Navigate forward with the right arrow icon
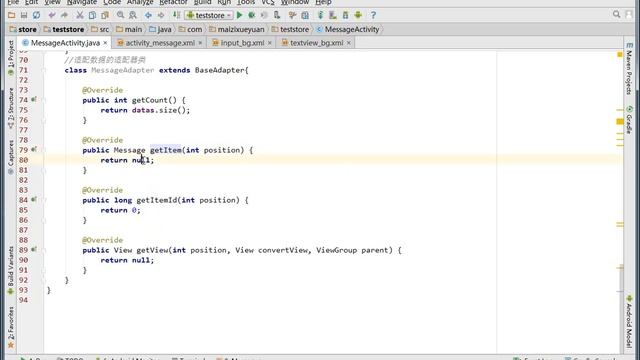This screenshot has height=360, width=640. pyautogui.click(x=161, y=16)
